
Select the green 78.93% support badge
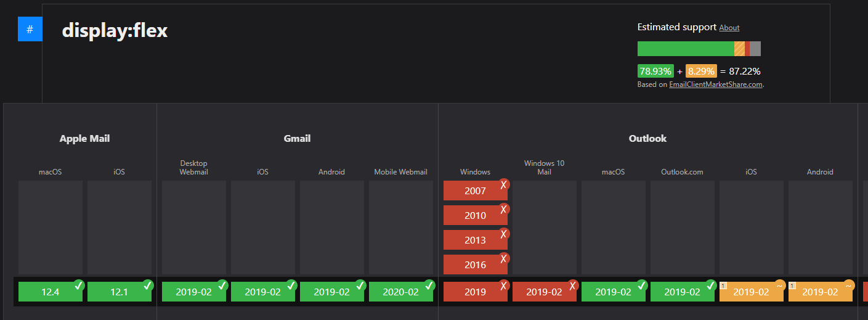(x=655, y=71)
